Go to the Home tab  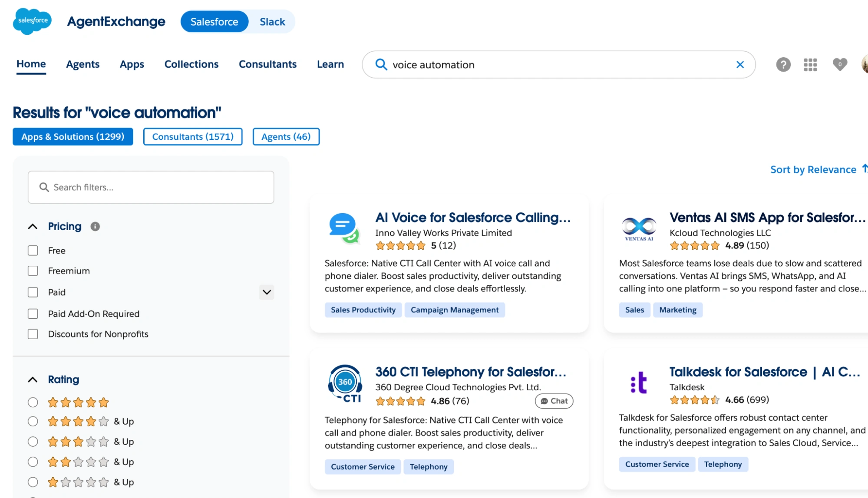tap(31, 64)
